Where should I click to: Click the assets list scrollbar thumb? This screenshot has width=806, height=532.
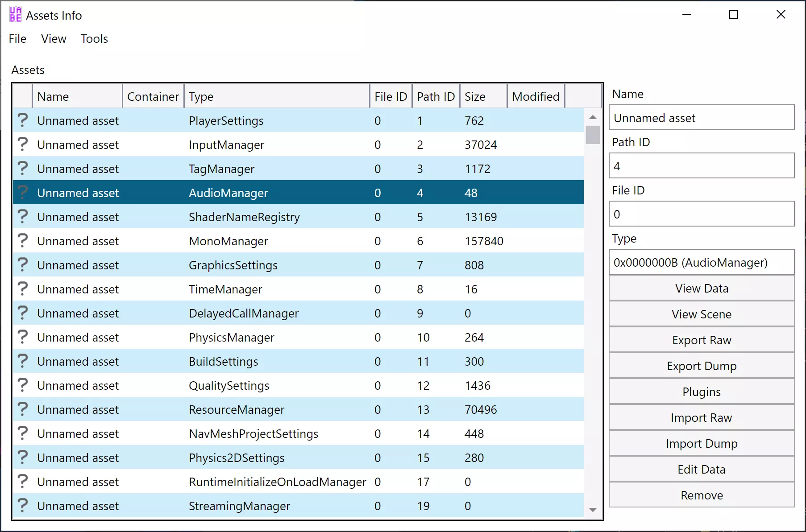pos(593,135)
